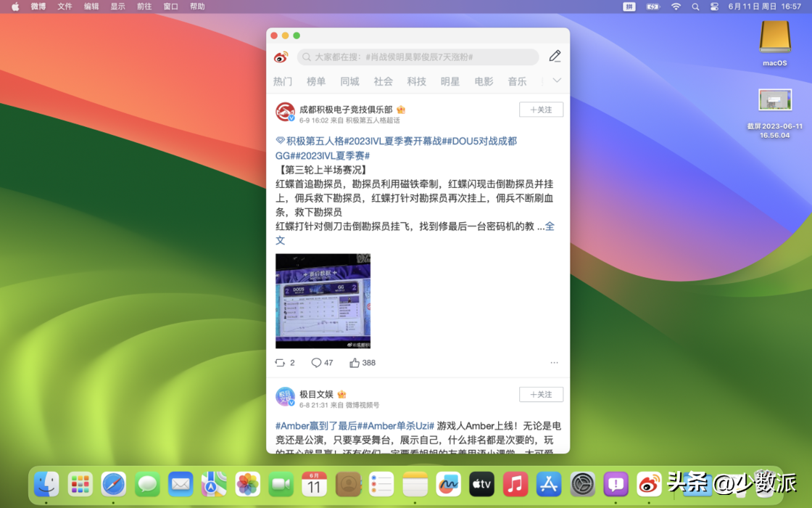Follow 极目文娱 with +关注 button
Viewport: 812px width, 508px height.
(x=541, y=395)
